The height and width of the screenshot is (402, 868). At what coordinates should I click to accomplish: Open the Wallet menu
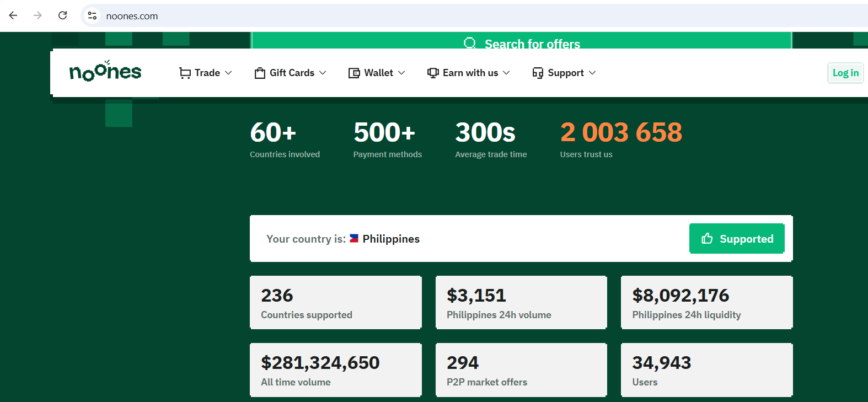pos(377,73)
